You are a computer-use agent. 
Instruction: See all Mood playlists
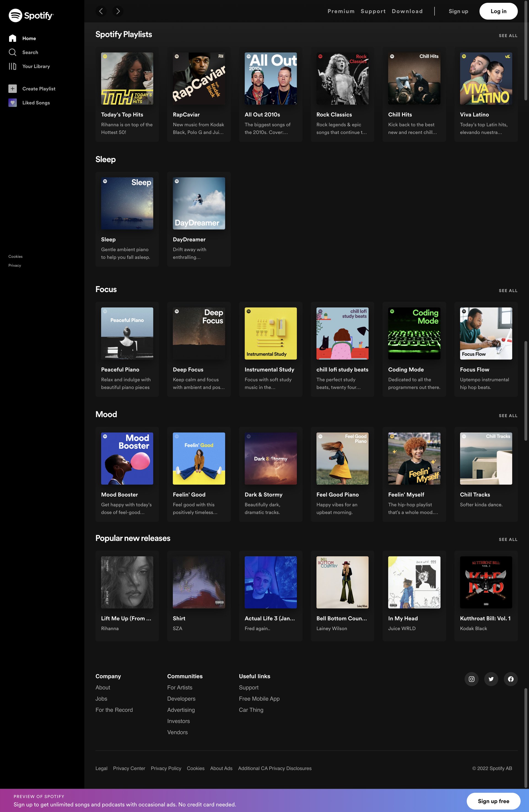(x=508, y=416)
